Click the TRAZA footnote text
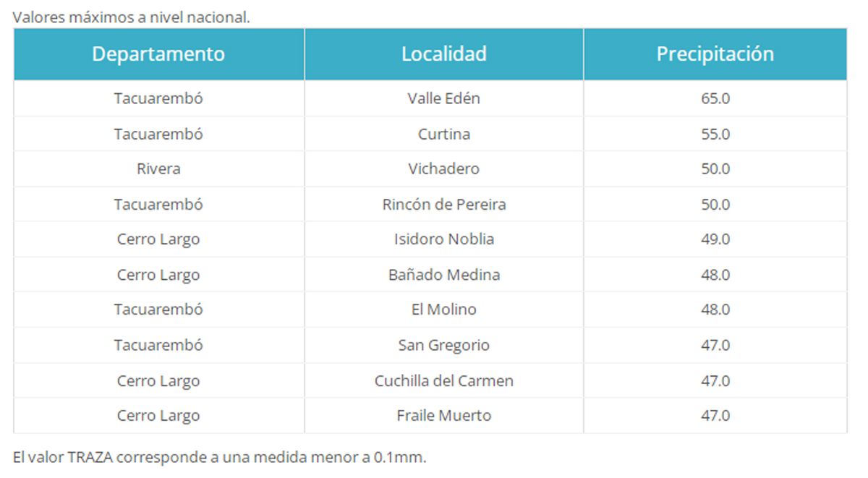Viewport: 868px width, 478px height. point(219,457)
